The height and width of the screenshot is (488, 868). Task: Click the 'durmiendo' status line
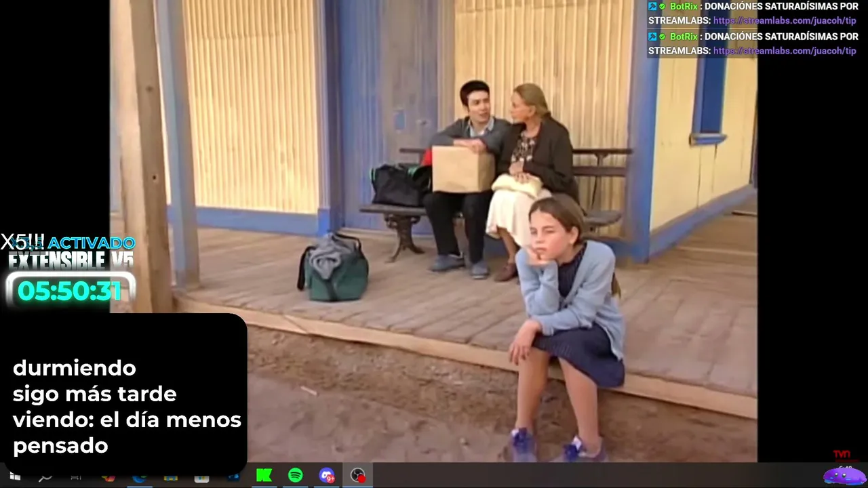[x=75, y=368]
